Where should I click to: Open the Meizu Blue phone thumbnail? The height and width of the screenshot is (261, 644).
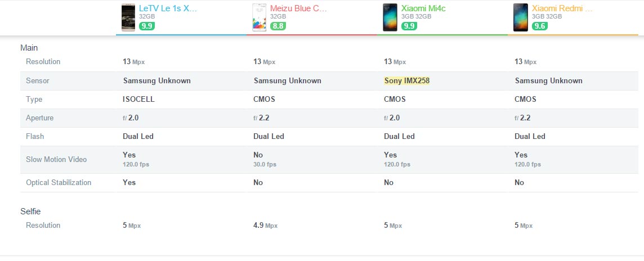pos(259,17)
